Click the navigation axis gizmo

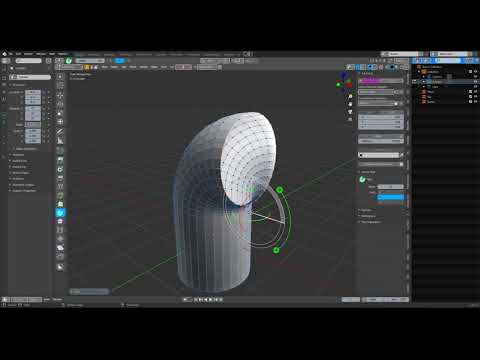(x=344, y=81)
